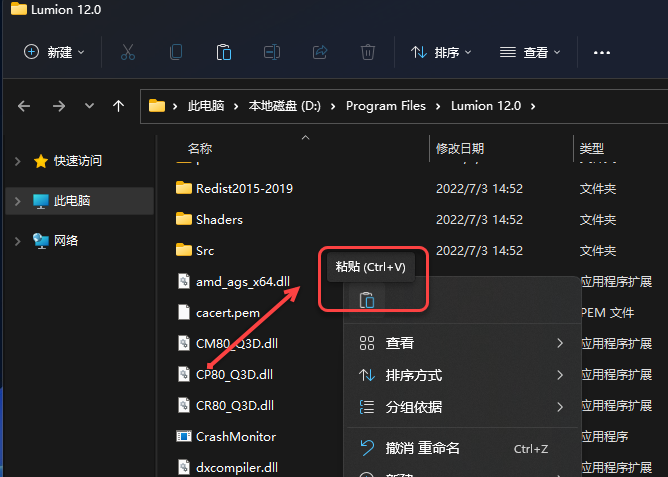
Task: Click the amd_ags_x64.dll file icon
Action: pos(184,281)
